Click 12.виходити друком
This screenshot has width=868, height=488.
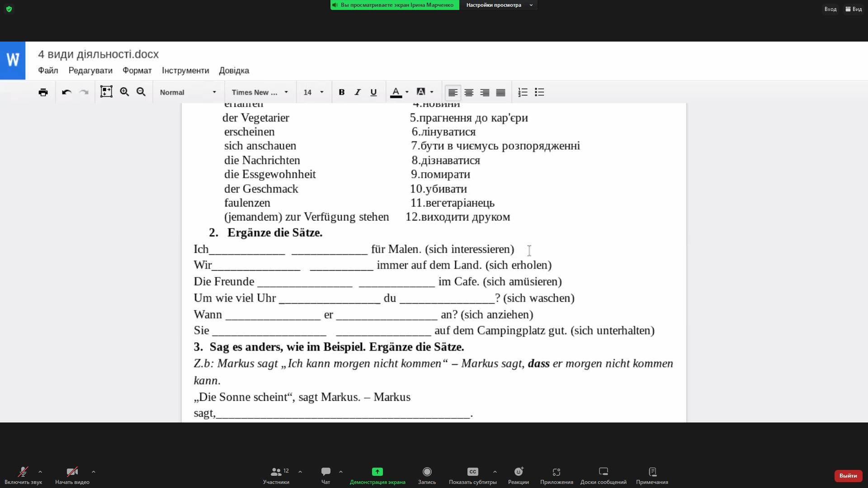tap(458, 217)
